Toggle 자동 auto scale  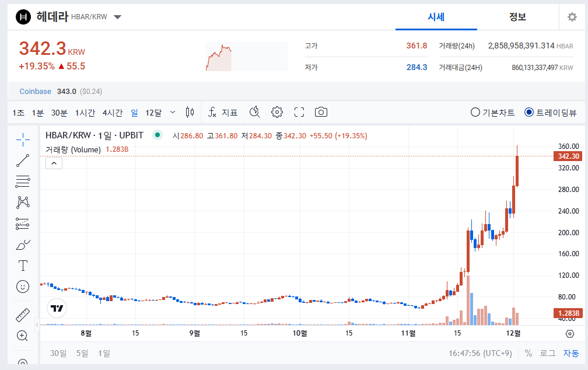570,353
